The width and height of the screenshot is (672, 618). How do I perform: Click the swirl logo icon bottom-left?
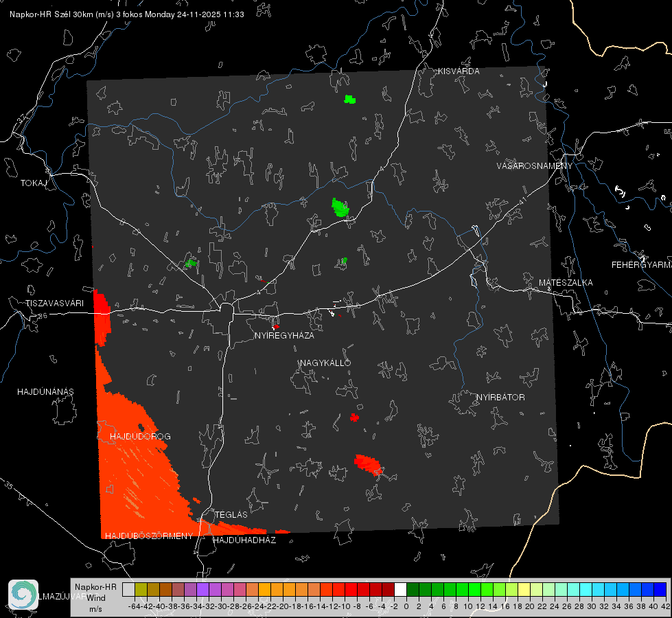[x=23, y=595]
